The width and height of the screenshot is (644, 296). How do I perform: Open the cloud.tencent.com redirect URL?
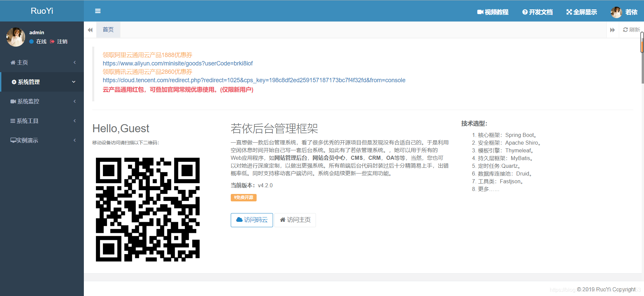point(254,80)
